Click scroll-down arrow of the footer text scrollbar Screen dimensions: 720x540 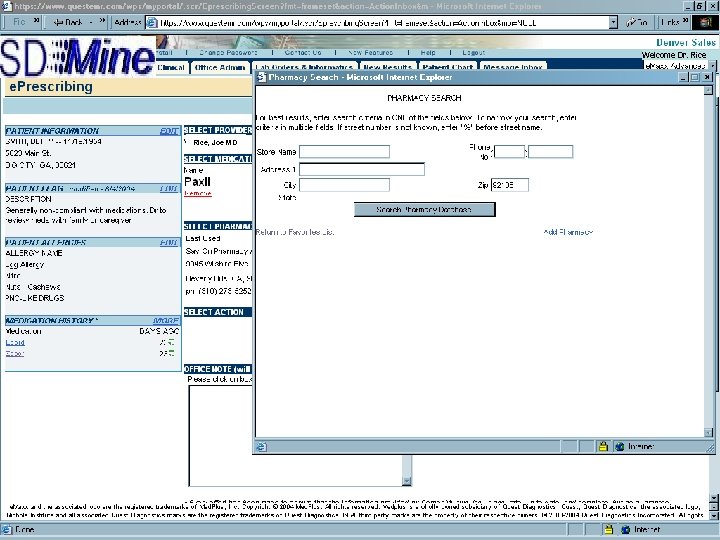click(714, 515)
